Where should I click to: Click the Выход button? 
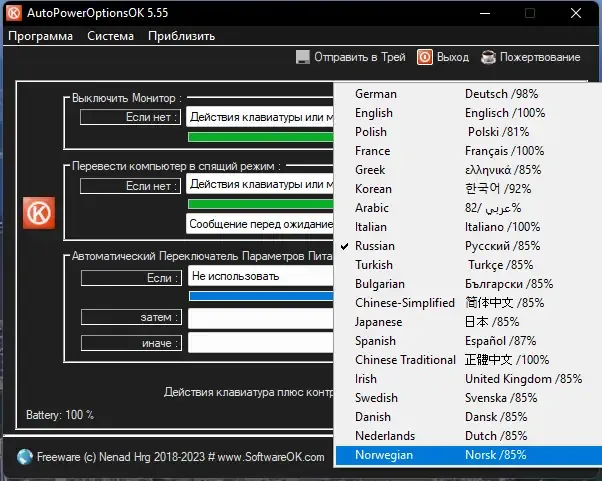click(443, 57)
